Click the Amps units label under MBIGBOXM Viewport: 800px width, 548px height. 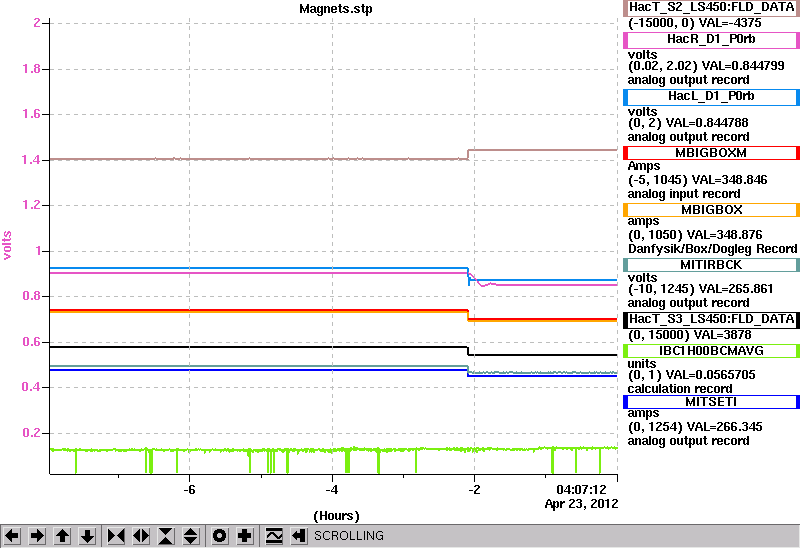644,166
